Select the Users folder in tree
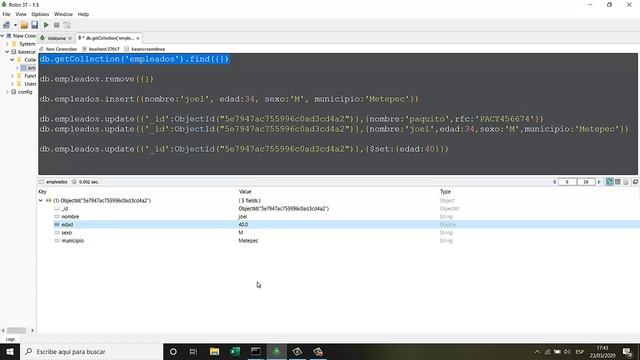 pyautogui.click(x=30, y=84)
